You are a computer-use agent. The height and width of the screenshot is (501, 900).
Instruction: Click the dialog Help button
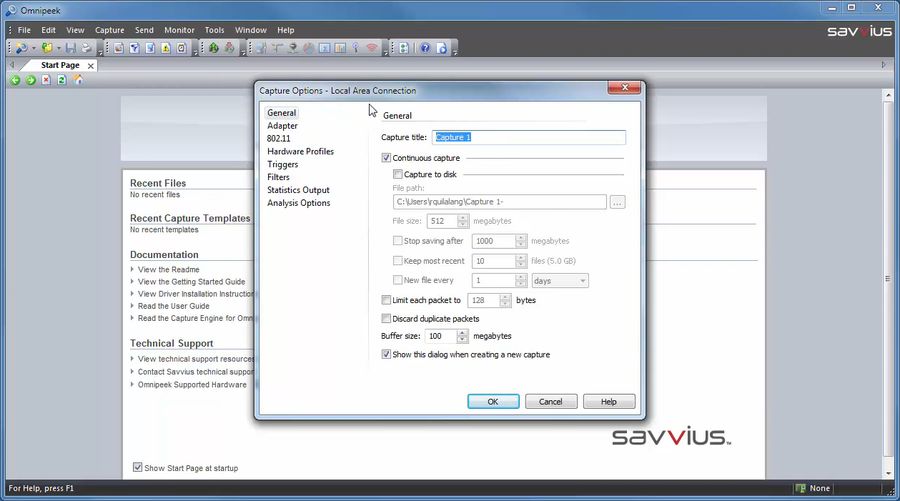coord(609,402)
